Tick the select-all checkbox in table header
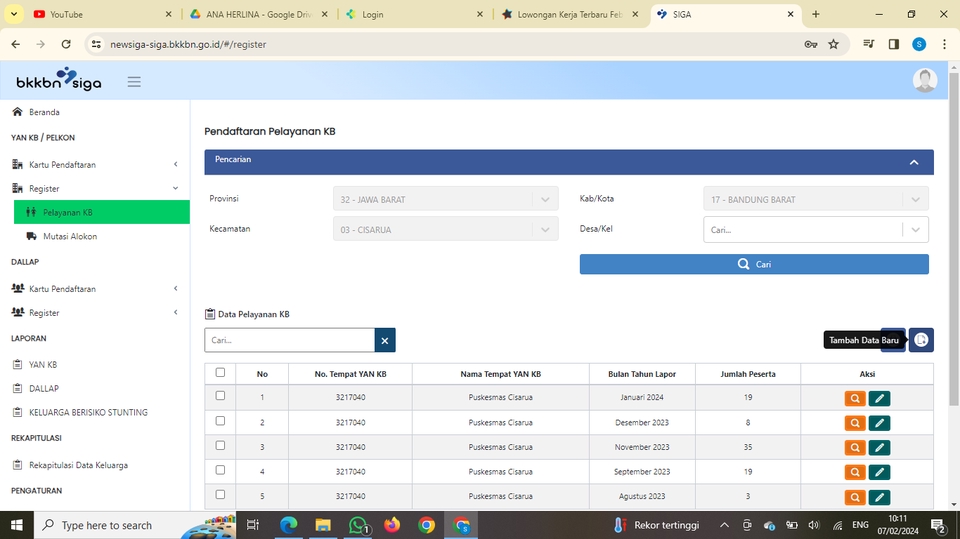The width and height of the screenshot is (960, 539). (220, 372)
